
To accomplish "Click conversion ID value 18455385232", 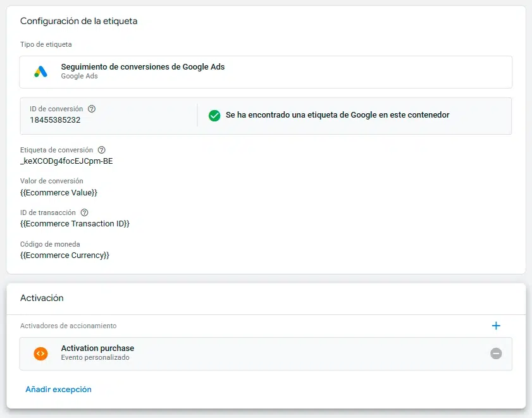I will coord(55,120).
